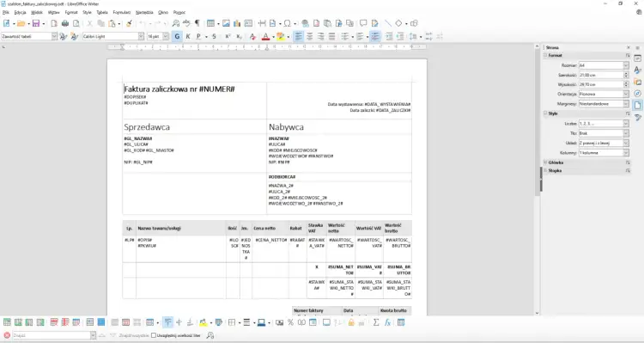The height and width of the screenshot is (343, 644).
Task: Click the table cell background color icon
Action: [203, 323]
